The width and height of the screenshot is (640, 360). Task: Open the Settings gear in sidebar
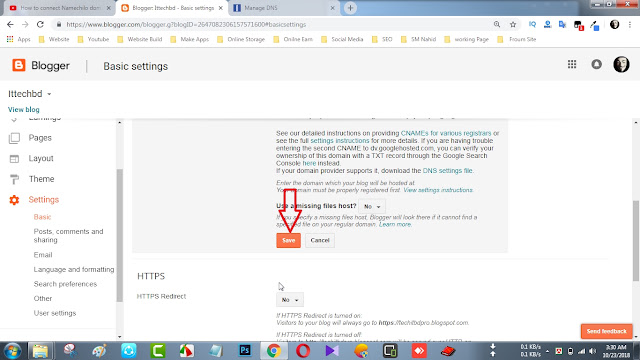tap(14, 200)
